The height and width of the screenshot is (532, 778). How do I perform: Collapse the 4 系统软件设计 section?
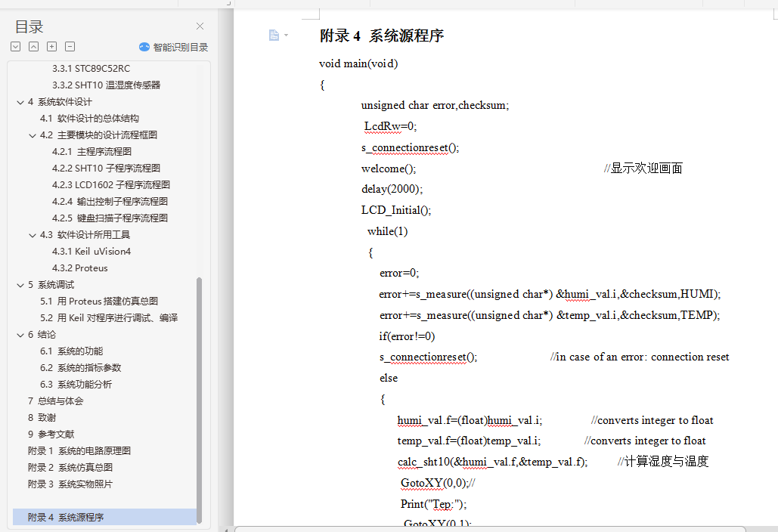pyautogui.click(x=20, y=102)
